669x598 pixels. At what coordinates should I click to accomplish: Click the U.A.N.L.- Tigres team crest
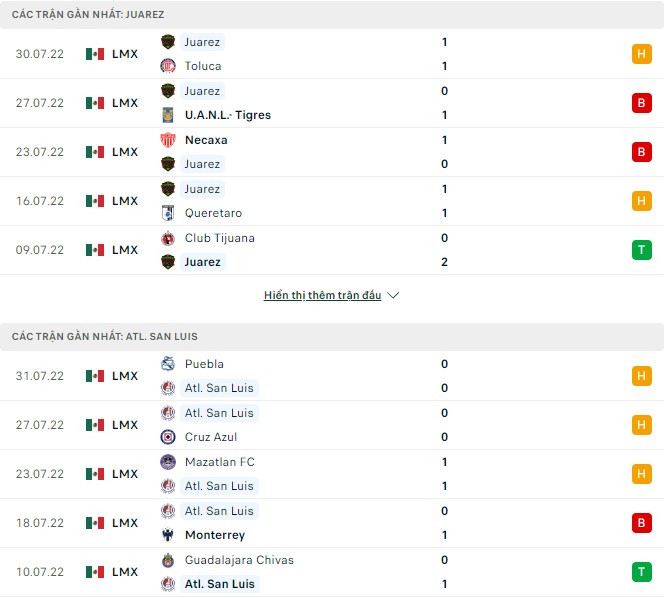point(168,115)
